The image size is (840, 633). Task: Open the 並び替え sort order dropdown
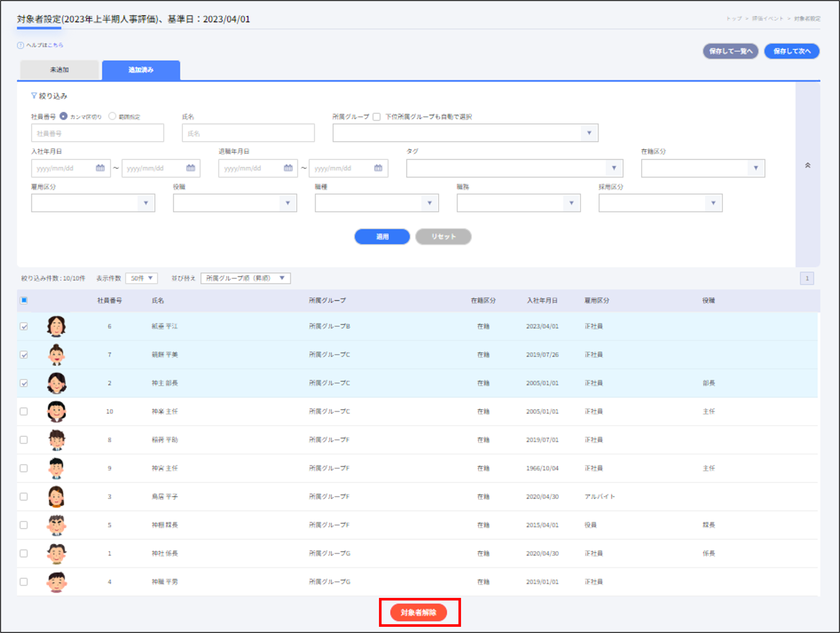[x=245, y=278]
